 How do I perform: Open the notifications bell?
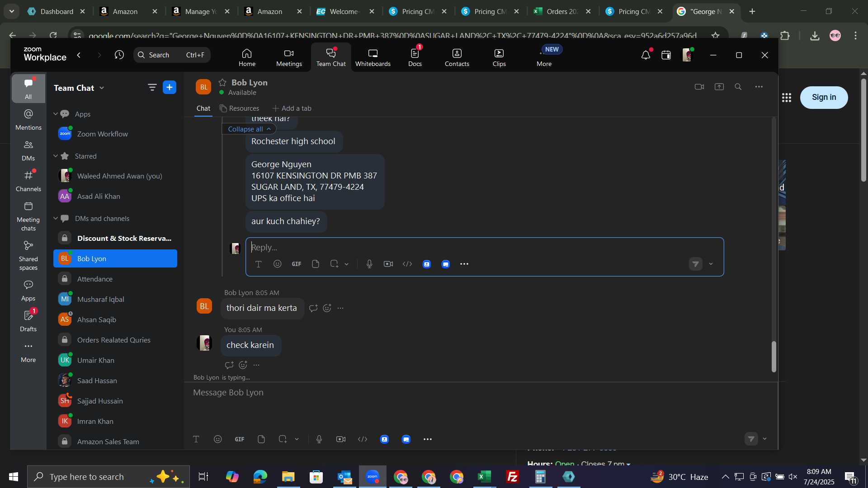pyautogui.click(x=646, y=55)
